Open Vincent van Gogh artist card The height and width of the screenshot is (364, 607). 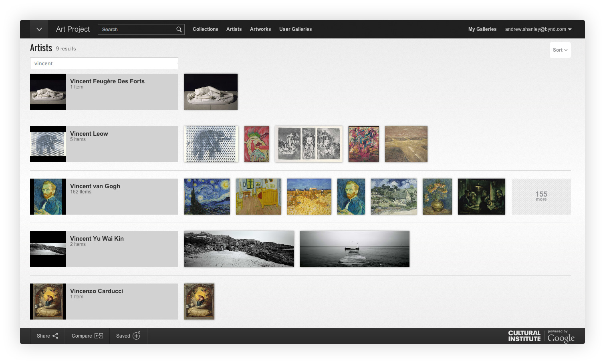click(x=104, y=197)
